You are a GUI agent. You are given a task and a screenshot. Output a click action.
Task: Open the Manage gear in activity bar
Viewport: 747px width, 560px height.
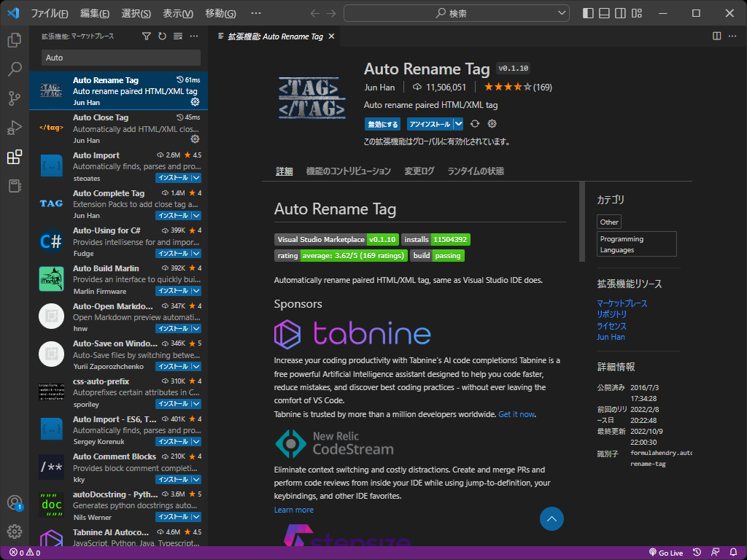[15, 531]
